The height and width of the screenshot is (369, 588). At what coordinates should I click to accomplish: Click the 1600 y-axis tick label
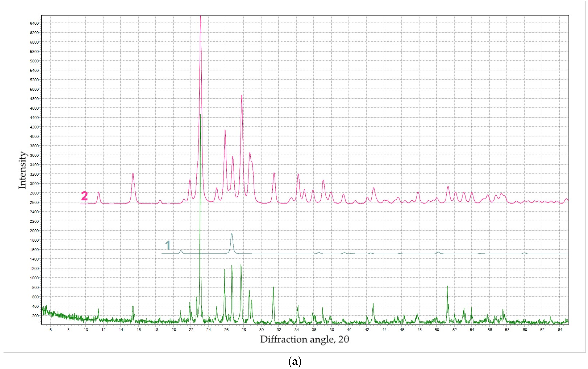coord(34,250)
